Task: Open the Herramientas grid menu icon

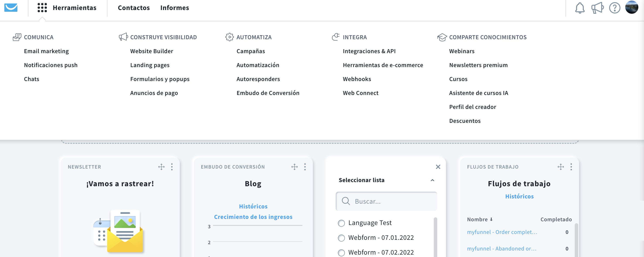Action: (x=42, y=7)
